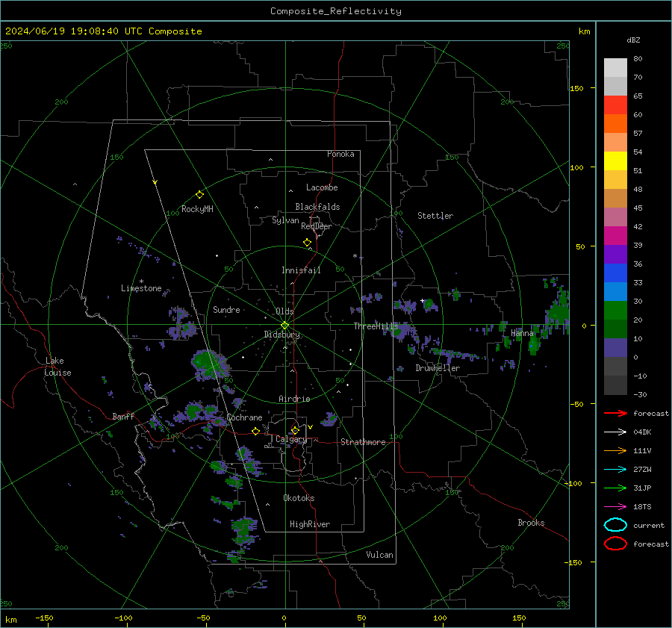Click the Banff city label
The width and height of the screenshot is (672, 628).
pyautogui.click(x=123, y=416)
